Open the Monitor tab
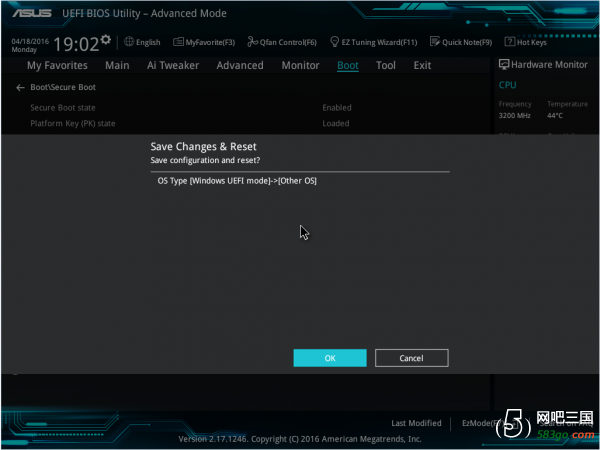This screenshot has height=450, width=600. pos(300,65)
